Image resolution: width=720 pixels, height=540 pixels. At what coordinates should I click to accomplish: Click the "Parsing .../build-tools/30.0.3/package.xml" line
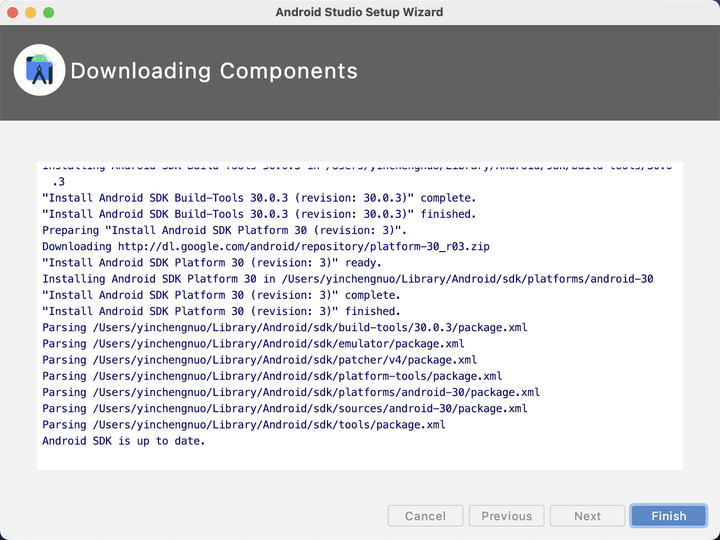[x=285, y=327]
